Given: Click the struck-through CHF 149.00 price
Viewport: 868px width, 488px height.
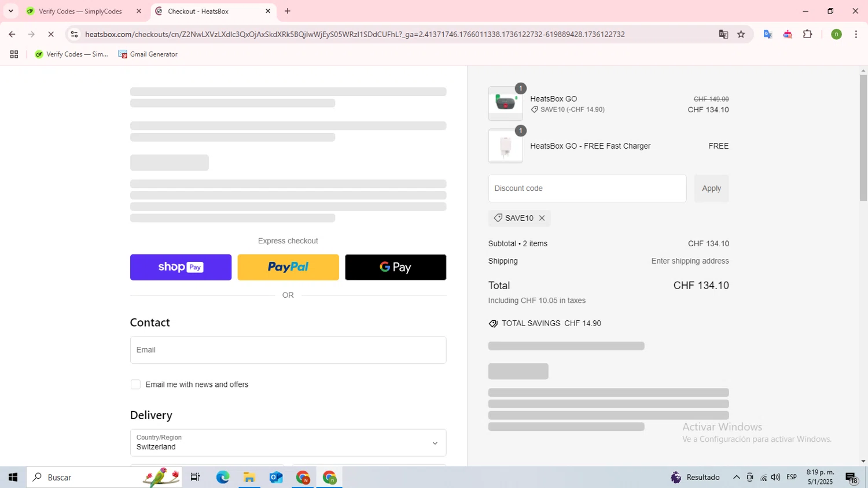Looking at the screenshot, I should point(711,99).
